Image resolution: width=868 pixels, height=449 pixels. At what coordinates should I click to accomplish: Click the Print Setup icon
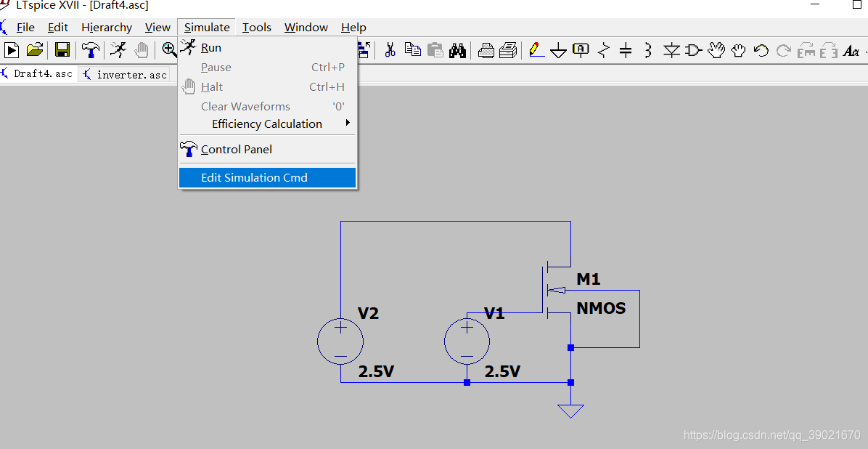point(486,51)
